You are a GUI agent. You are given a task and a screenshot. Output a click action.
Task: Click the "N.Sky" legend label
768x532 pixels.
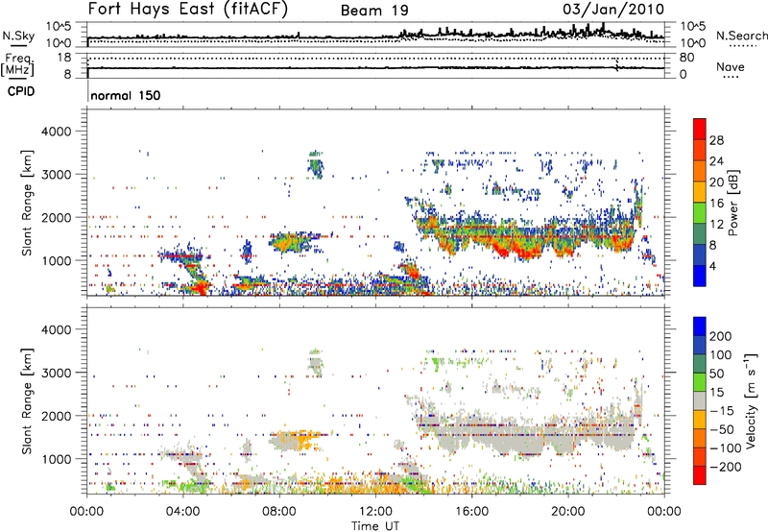click(18, 36)
